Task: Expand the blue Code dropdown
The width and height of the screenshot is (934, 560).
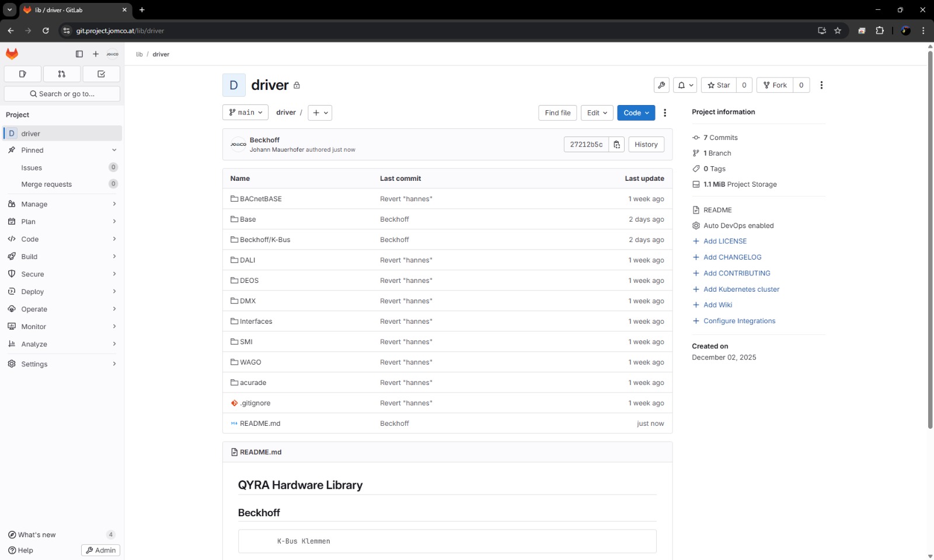Action: coord(636,113)
